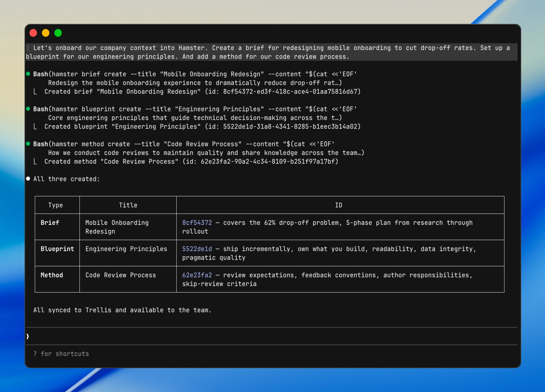Click the 'Type' table column header
Screen dimensions: 545x392
(x=56, y=205)
